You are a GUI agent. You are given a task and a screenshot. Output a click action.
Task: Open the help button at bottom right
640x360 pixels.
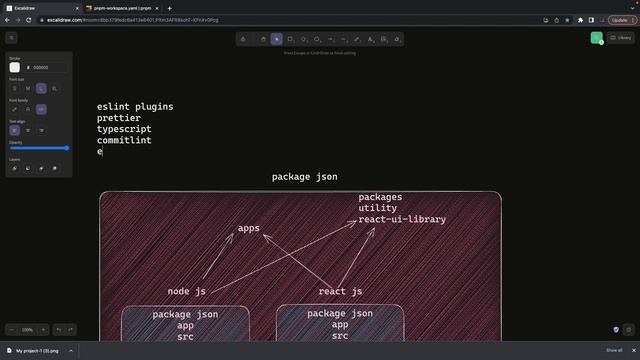coord(629,330)
